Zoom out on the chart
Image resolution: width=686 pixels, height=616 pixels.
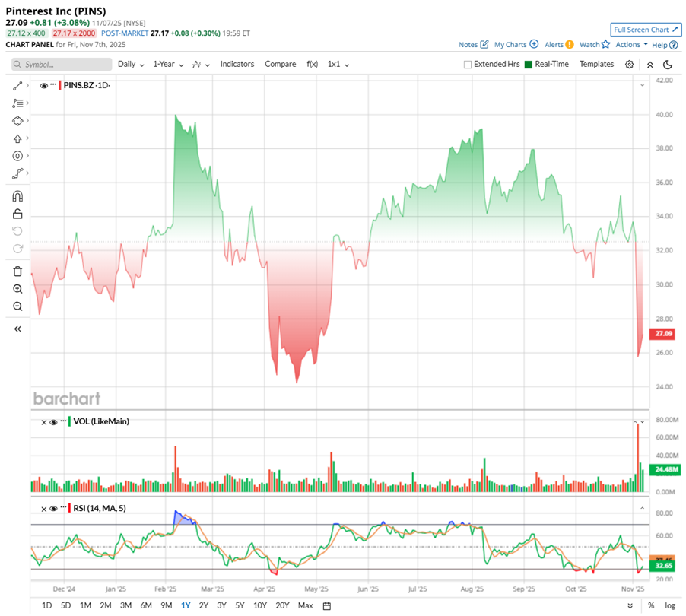click(x=17, y=306)
